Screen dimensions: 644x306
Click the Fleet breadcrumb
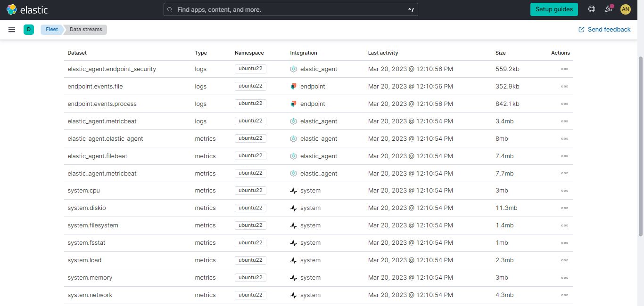(51, 29)
